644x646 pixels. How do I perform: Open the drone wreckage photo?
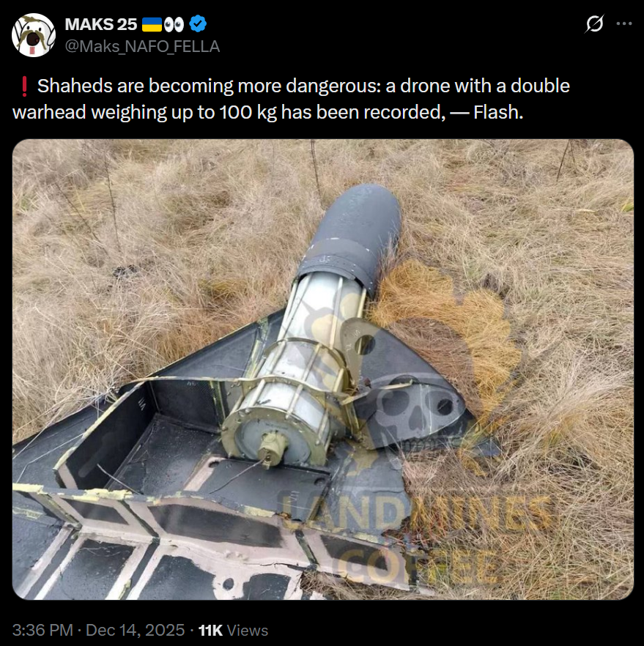322,369
